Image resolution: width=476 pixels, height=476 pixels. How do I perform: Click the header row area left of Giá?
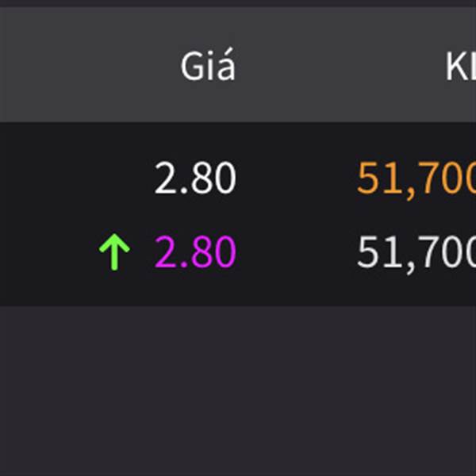pos(90,65)
